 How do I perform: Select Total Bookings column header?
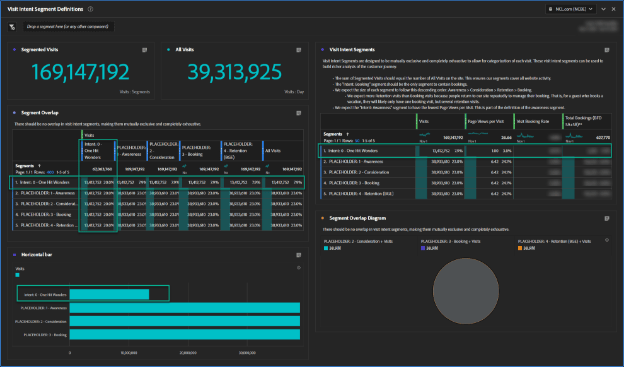(587, 121)
